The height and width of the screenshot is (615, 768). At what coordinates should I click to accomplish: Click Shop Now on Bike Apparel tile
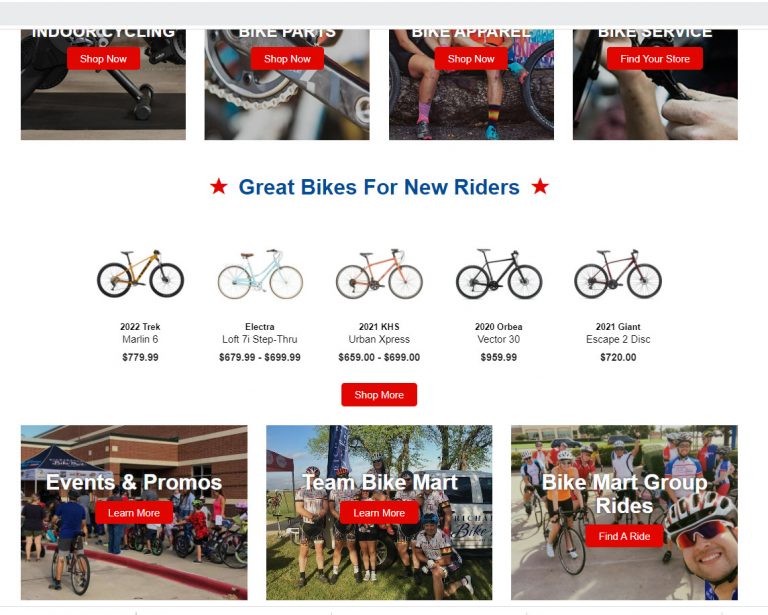tap(471, 59)
